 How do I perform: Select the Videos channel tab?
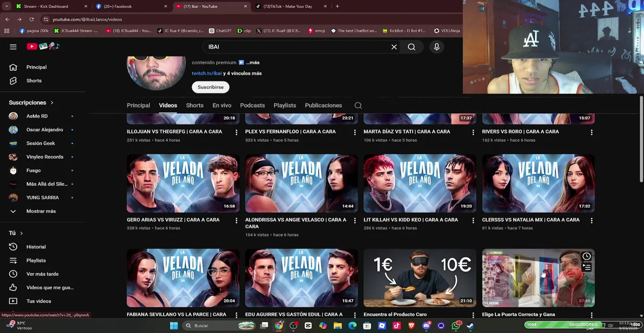pos(168,105)
